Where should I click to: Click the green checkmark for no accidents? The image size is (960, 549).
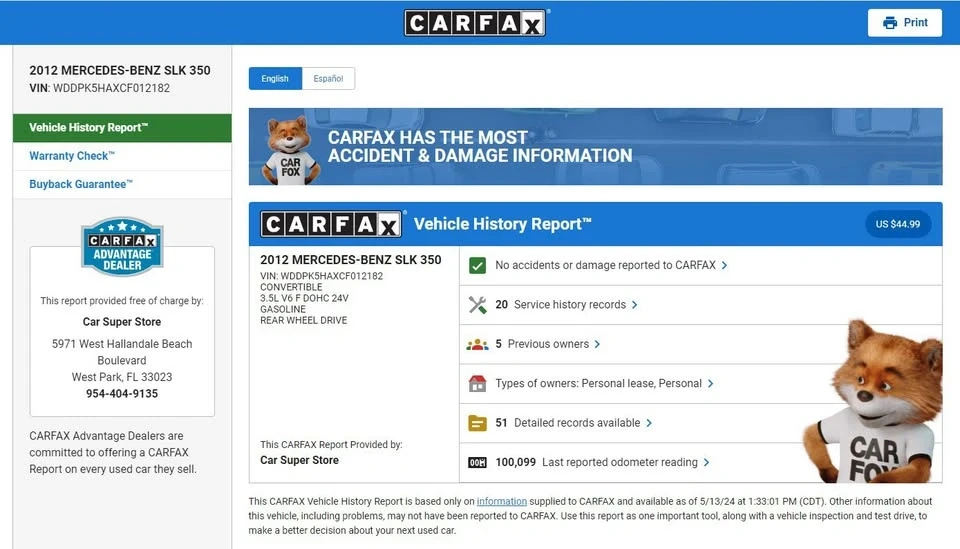tap(477, 266)
